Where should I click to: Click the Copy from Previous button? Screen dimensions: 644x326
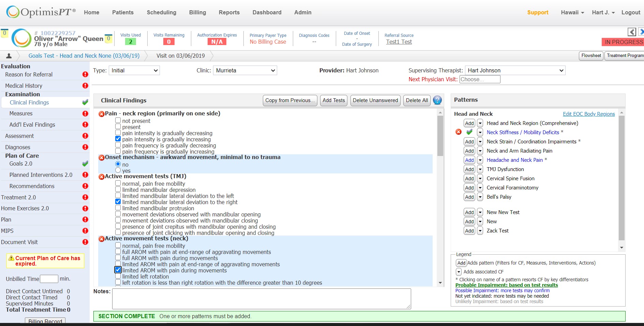coord(289,100)
